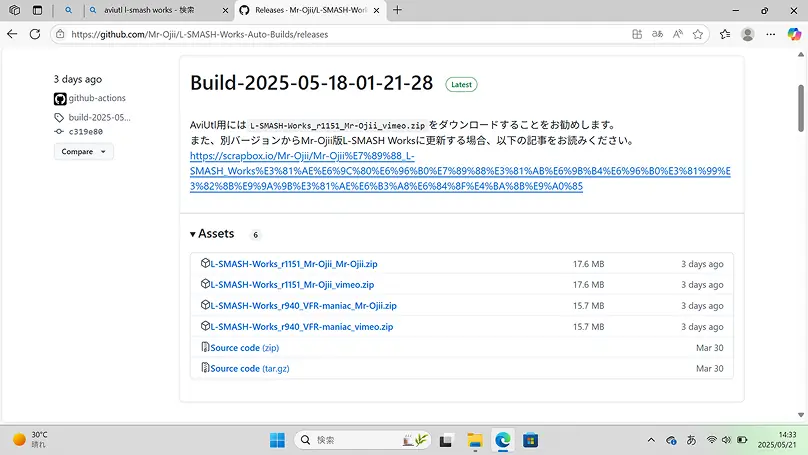Open the scrapbox.io Mr-Ojii article link
This screenshot has height=455, width=808.
point(460,171)
